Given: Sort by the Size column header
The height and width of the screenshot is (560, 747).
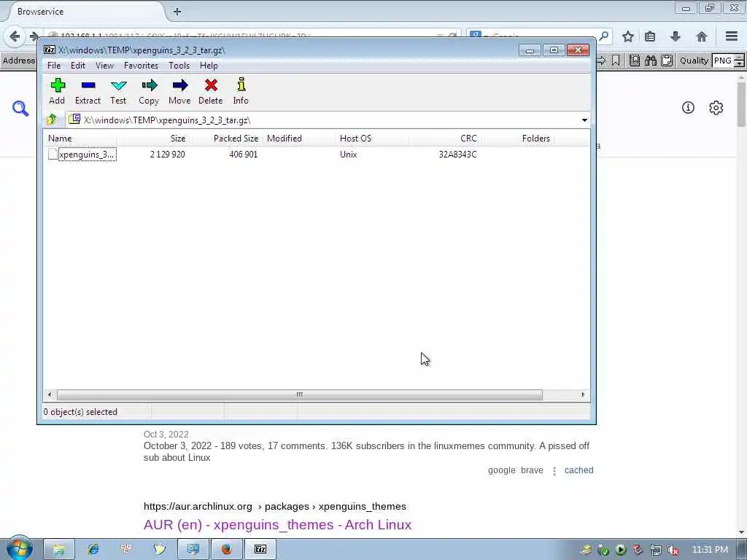Looking at the screenshot, I should pos(153,139).
